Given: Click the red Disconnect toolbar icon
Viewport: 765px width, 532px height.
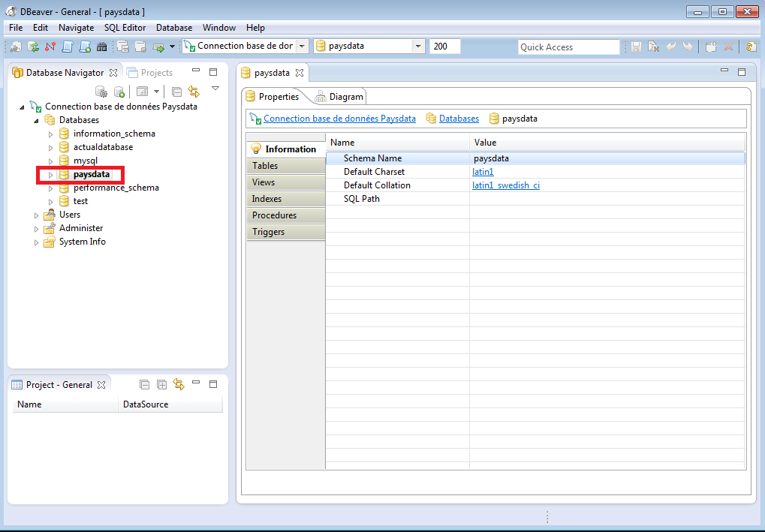Looking at the screenshot, I should [50, 47].
